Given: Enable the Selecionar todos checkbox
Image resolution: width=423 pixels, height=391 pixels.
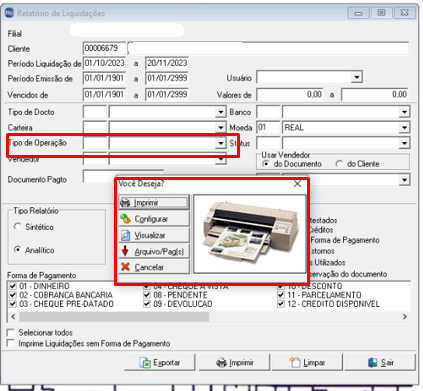Looking at the screenshot, I should [11, 332].
